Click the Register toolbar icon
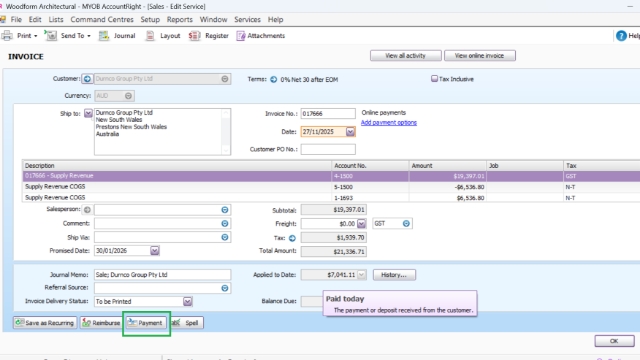 [x=194, y=36]
